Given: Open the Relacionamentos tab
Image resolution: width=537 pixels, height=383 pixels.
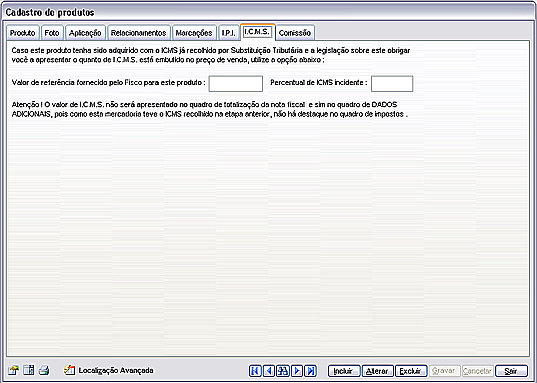Looking at the screenshot, I should 139,33.
